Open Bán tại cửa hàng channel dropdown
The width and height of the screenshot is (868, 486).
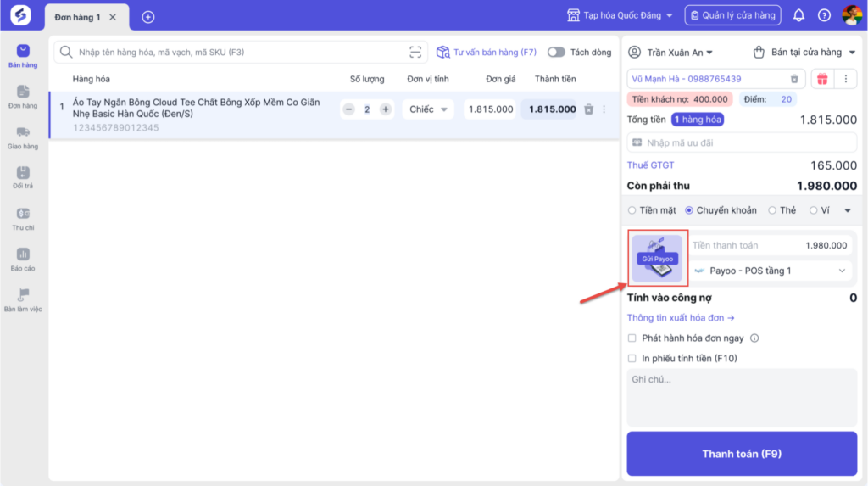pos(804,52)
